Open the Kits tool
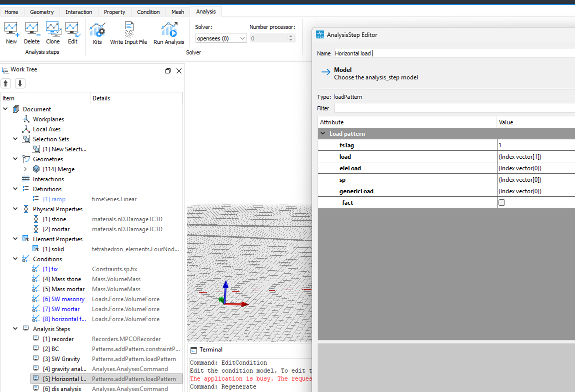The image size is (575, 392). tap(97, 33)
